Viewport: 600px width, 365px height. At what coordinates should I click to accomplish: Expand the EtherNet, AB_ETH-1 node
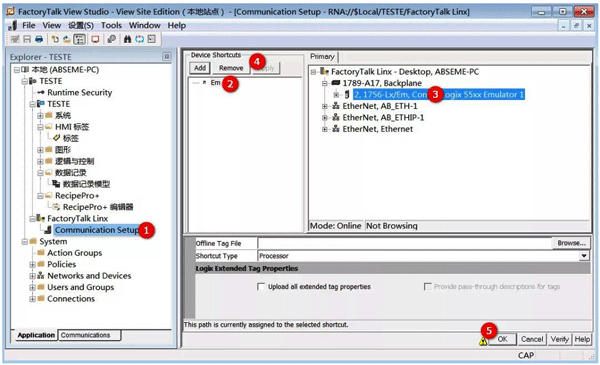[x=325, y=106]
